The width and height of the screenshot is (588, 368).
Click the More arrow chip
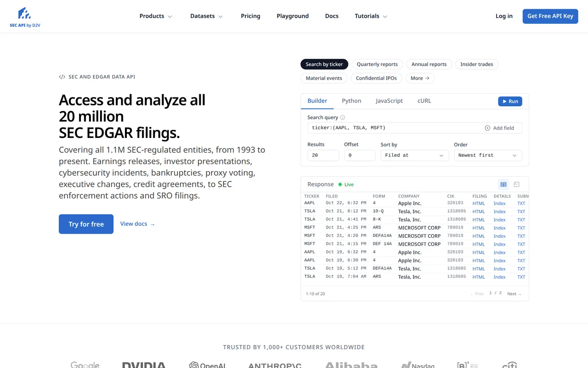420,78
